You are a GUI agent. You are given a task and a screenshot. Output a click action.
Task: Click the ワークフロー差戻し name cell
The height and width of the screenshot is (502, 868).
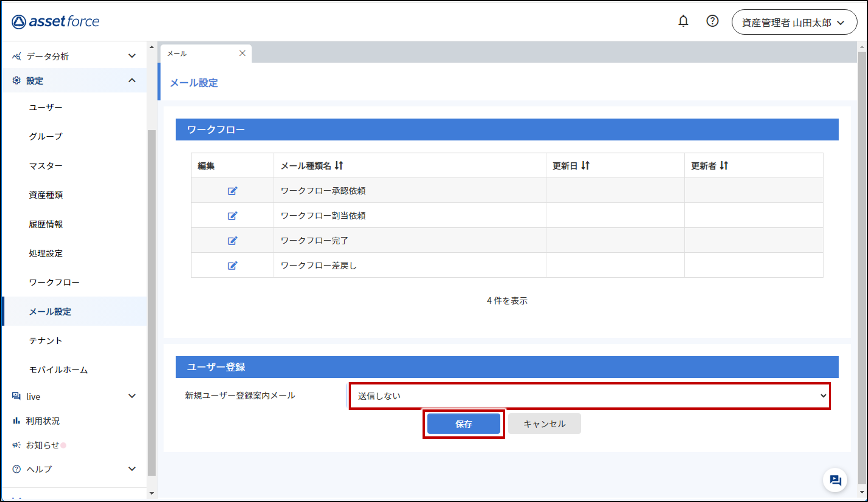click(x=410, y=265)
